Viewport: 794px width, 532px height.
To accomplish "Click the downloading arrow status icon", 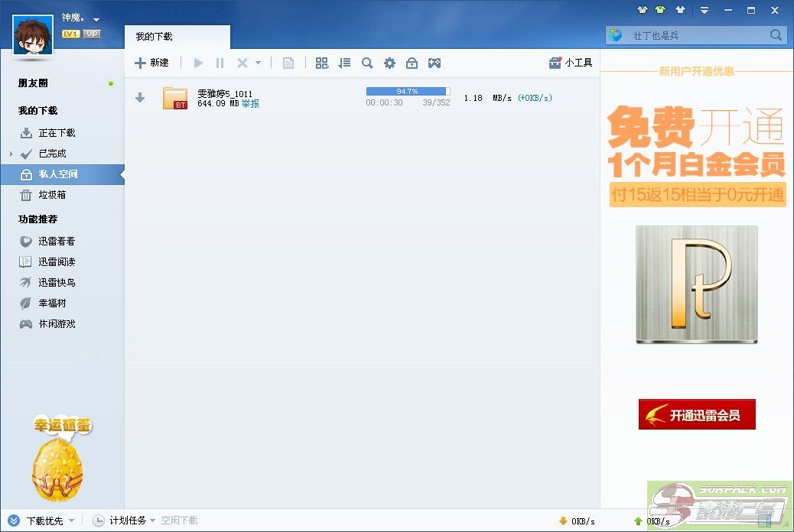I will (140, 98).
